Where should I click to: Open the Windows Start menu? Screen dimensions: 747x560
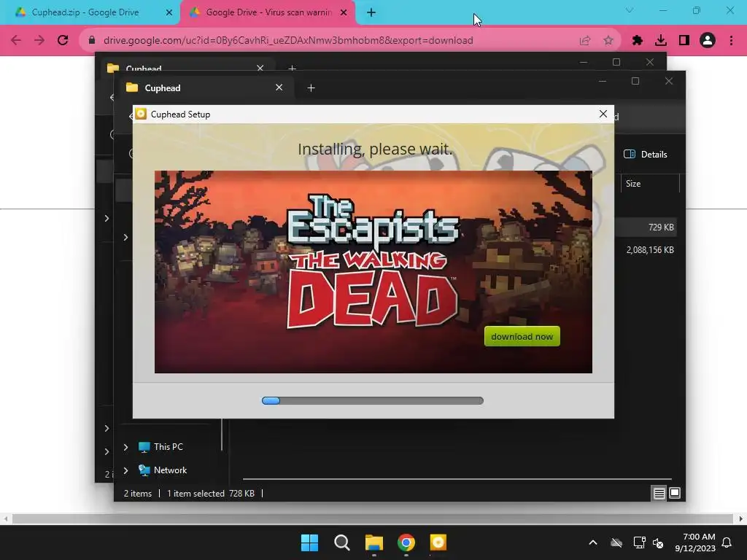point(309,542)
